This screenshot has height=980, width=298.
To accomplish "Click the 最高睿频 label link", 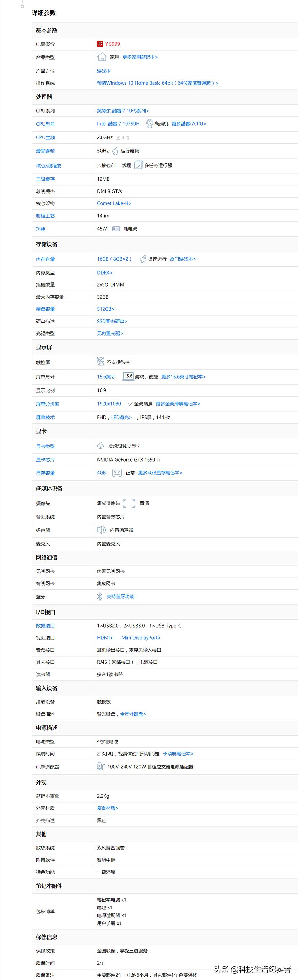I will pyautogui.click(x=45, y=151).
